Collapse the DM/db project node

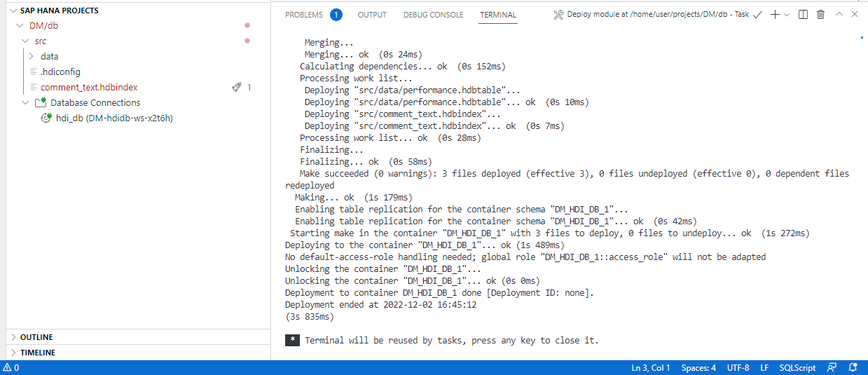19,26
